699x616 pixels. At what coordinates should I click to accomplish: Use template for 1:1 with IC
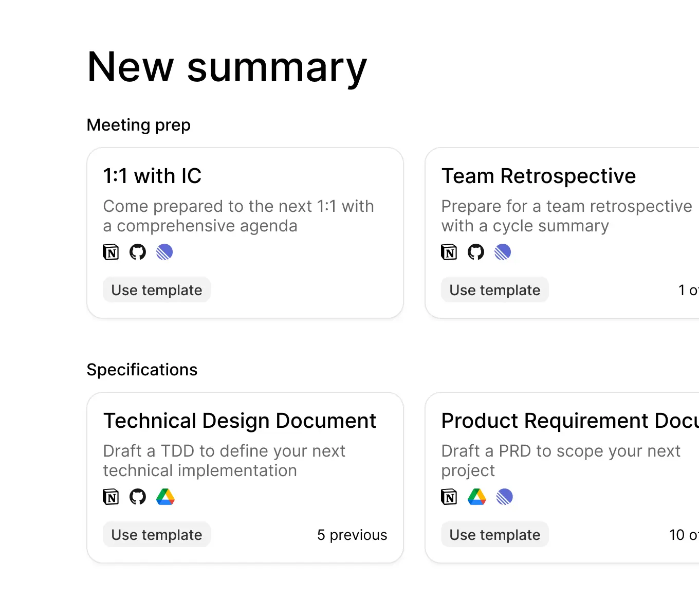point(157,290)
